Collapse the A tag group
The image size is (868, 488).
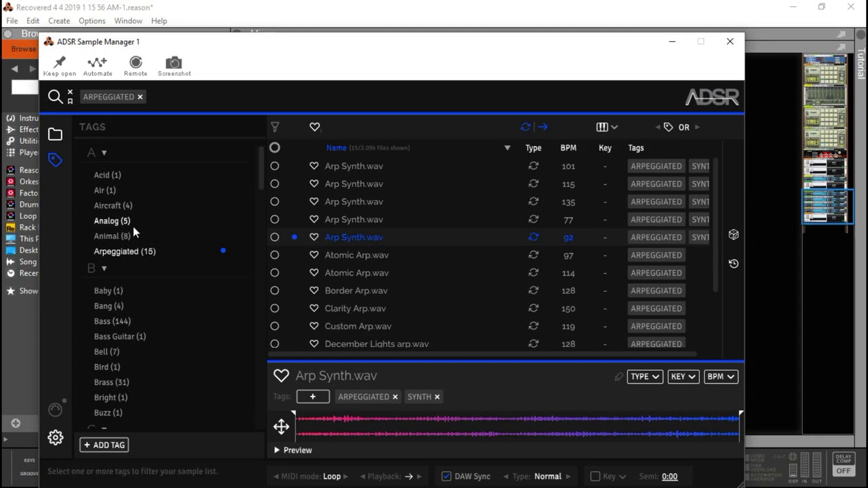(104, 153)
